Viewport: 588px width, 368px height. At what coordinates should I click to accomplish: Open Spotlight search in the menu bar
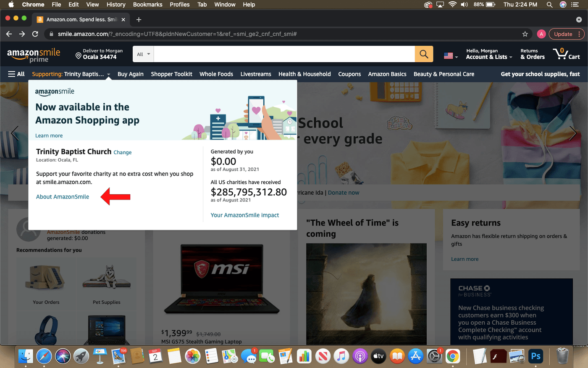click(549, 5)
